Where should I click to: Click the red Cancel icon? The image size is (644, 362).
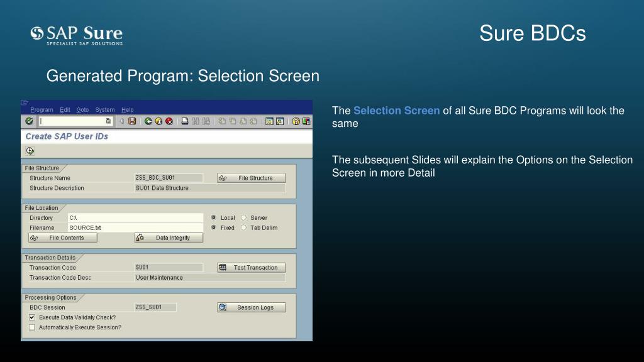[x=169, y=121]
